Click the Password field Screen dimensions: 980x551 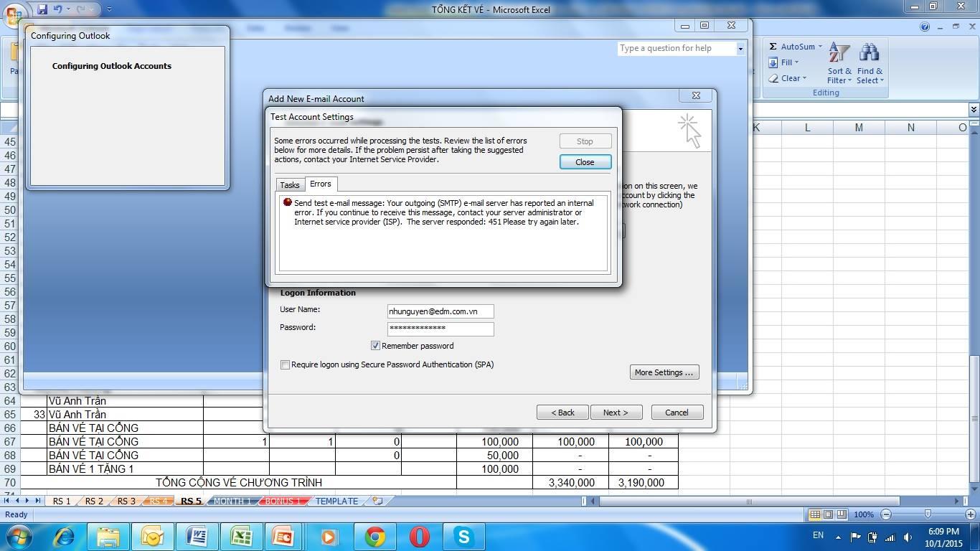pyautogui.click(x=440, y=329)
